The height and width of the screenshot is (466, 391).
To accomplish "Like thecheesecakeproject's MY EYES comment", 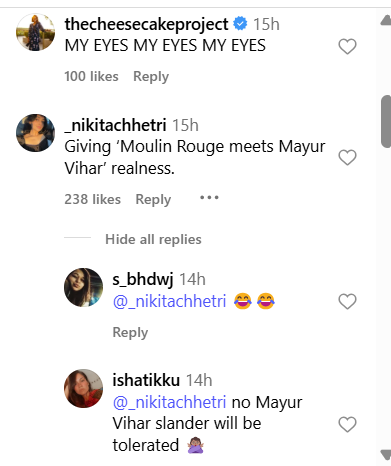I will click(x=347, y=46).
